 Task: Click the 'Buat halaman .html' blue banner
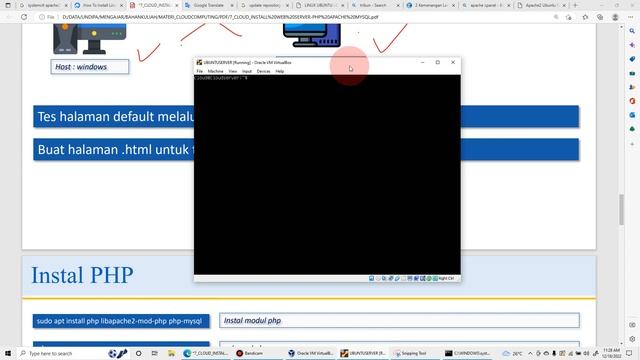pyautogui.click(x=306, y=149)
